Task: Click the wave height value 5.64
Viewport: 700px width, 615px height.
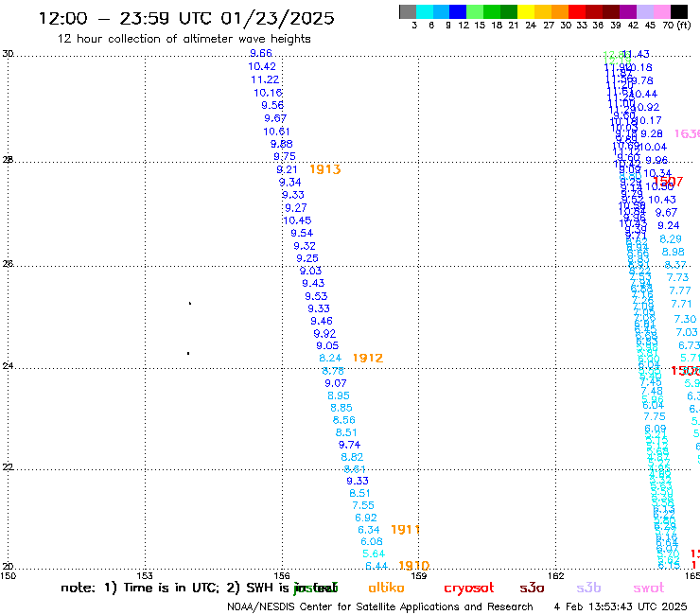Action: [x=374, y=553]
